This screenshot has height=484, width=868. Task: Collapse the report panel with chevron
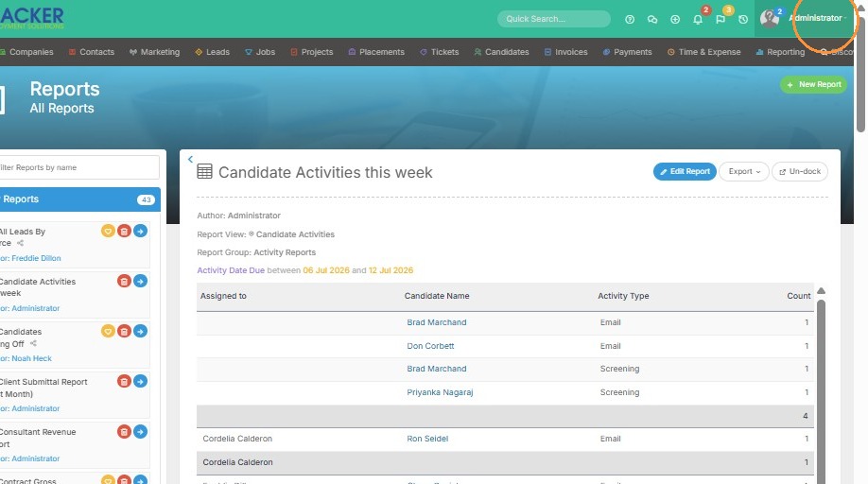(190, 160)
